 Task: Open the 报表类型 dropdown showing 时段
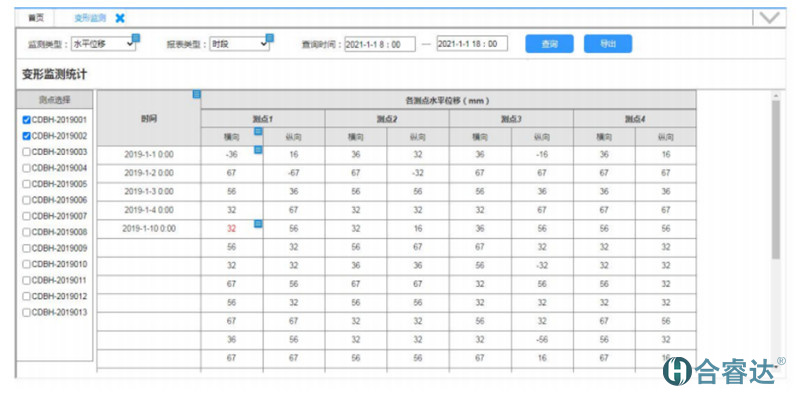click(238, 44)
